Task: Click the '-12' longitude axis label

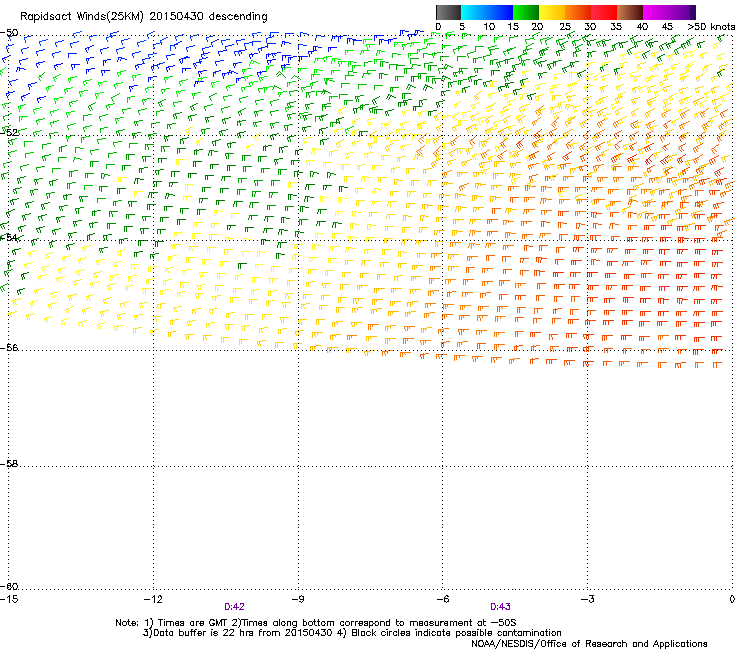Action: pyautogui.click(x=153, y=599)
